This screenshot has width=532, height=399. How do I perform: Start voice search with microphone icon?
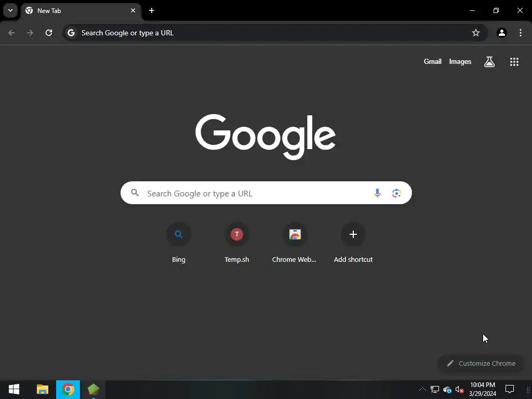coord(377,193)
